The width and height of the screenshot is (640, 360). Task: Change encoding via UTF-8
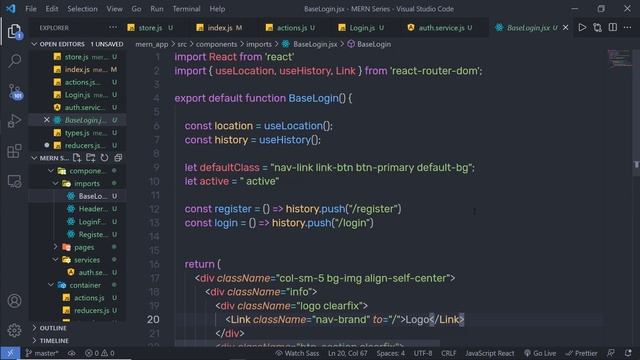coord(423,353)
